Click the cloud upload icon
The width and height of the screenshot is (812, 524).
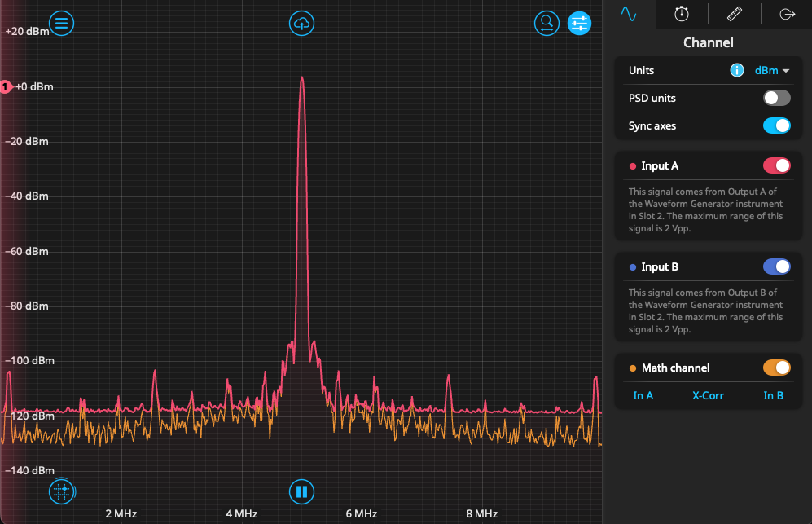pos(301,24)
